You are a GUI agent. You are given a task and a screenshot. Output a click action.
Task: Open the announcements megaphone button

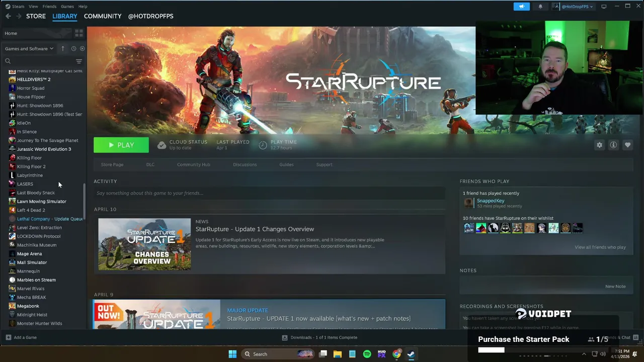[x=521, y=7]
